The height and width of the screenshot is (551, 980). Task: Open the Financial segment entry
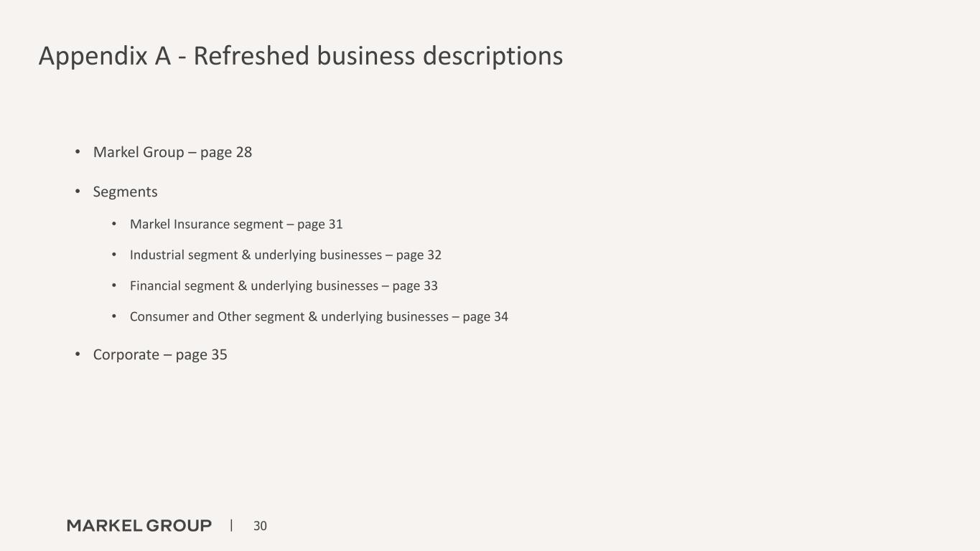tap(284, 286)
